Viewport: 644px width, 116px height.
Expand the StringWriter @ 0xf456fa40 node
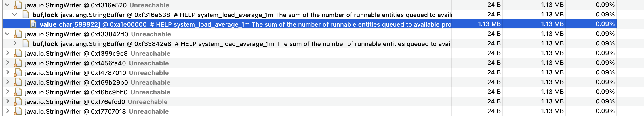pos(7,63)
